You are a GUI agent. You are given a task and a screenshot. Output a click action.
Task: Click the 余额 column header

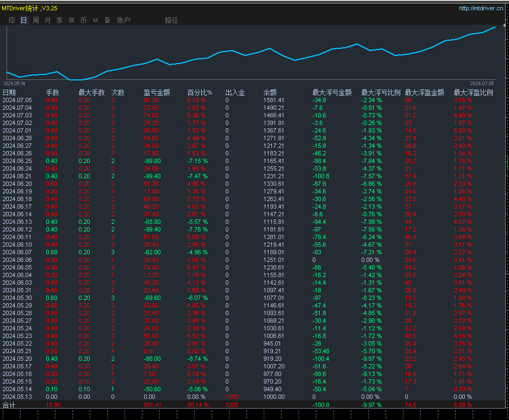[x=270, y=92]
